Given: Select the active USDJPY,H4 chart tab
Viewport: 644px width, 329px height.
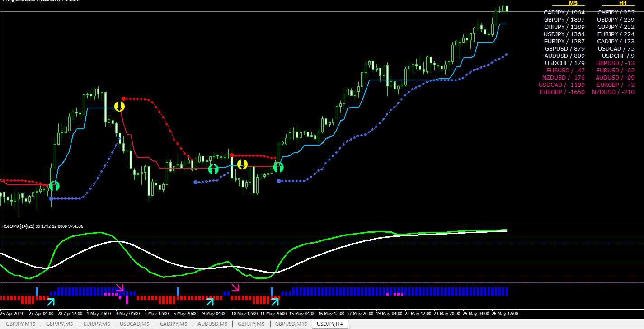Looking at the screenshot, I should click(x=329, y=324).
